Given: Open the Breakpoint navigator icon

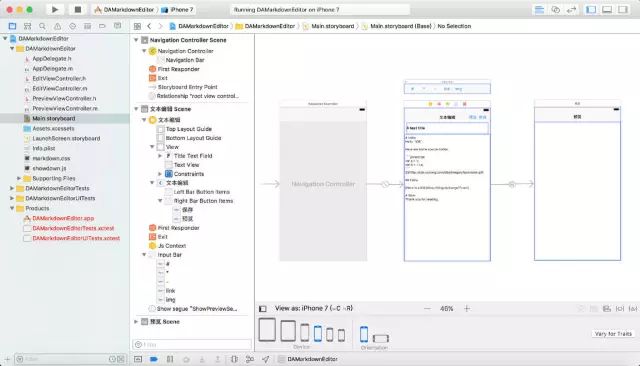Looking at the screenshot, I should pos(102,26).
